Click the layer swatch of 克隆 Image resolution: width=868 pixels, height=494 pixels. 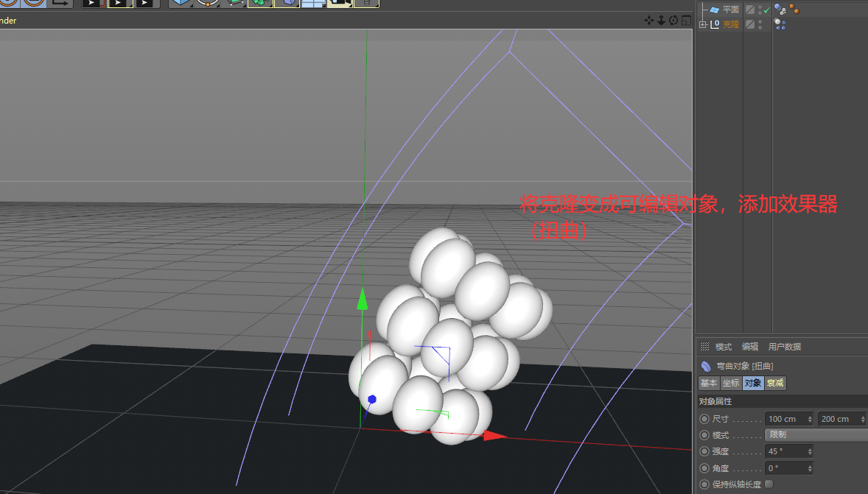750,24
